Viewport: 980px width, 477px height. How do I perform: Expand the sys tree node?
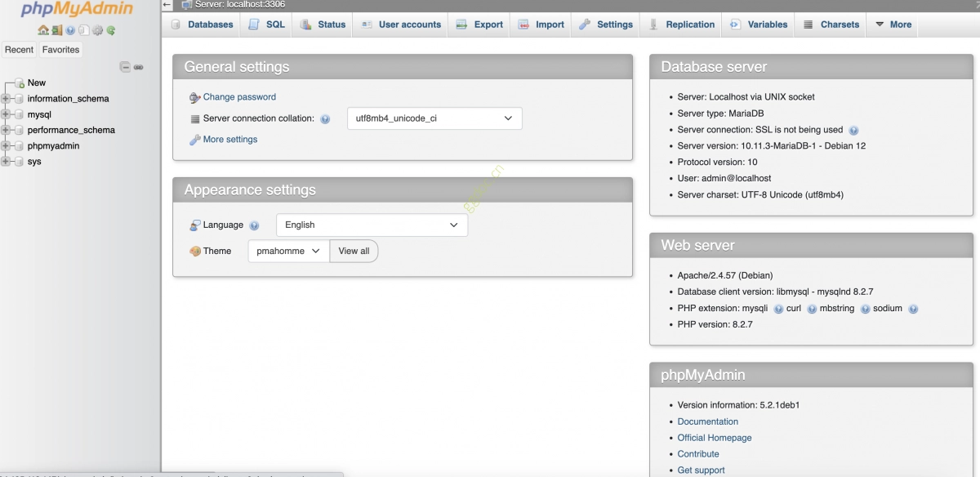[x=6, y=162]
